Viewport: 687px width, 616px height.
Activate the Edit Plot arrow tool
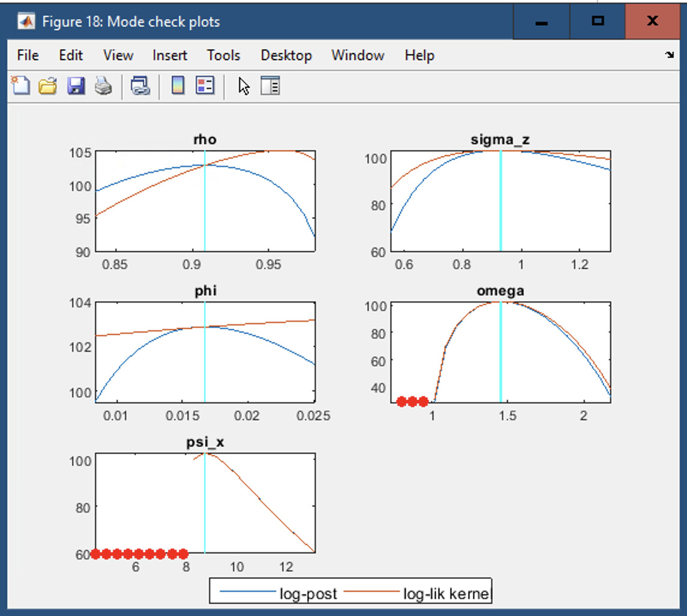click(x=244, y=86)
